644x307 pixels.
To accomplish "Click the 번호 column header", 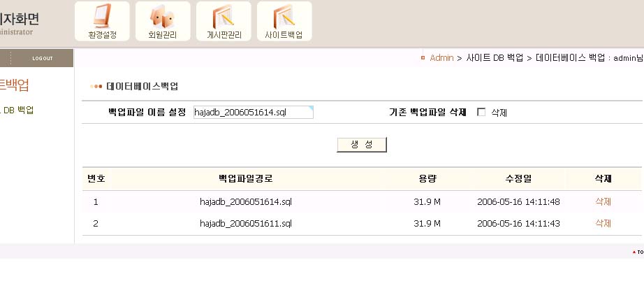I will click(96, 178).
